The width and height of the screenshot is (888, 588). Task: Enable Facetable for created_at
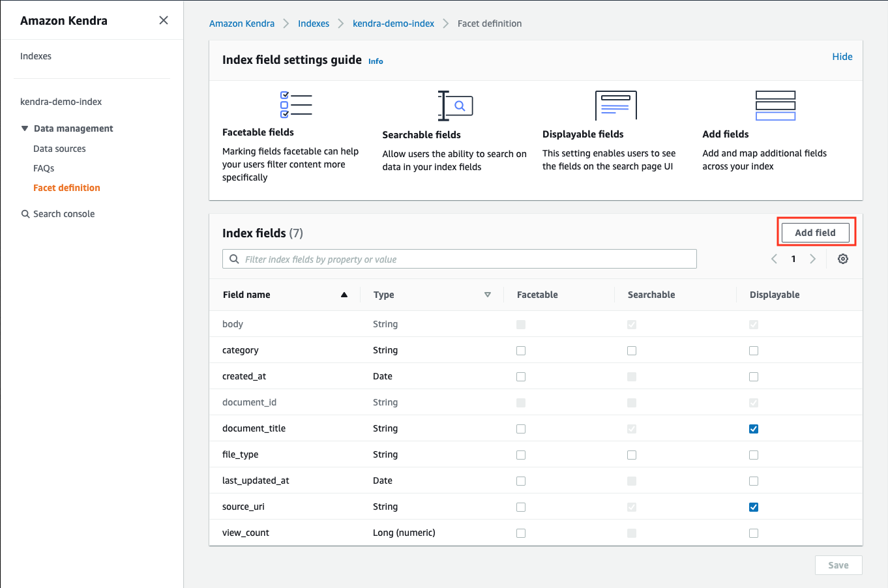pyautogui.click(x=521, y=376)
